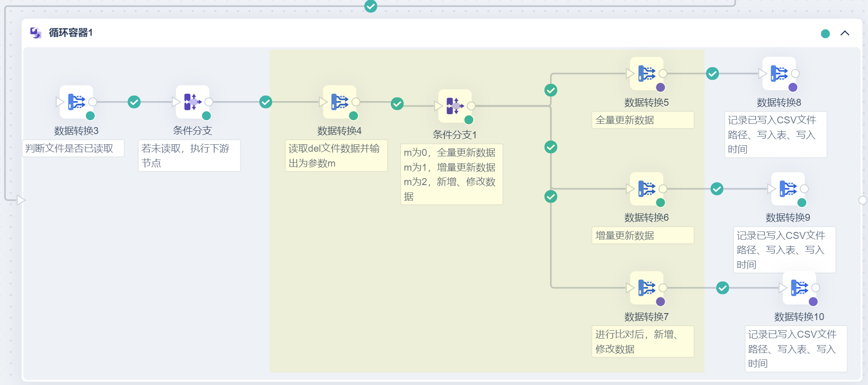
Task: Select the 条件分支 node icon
Action: (193, 102)
